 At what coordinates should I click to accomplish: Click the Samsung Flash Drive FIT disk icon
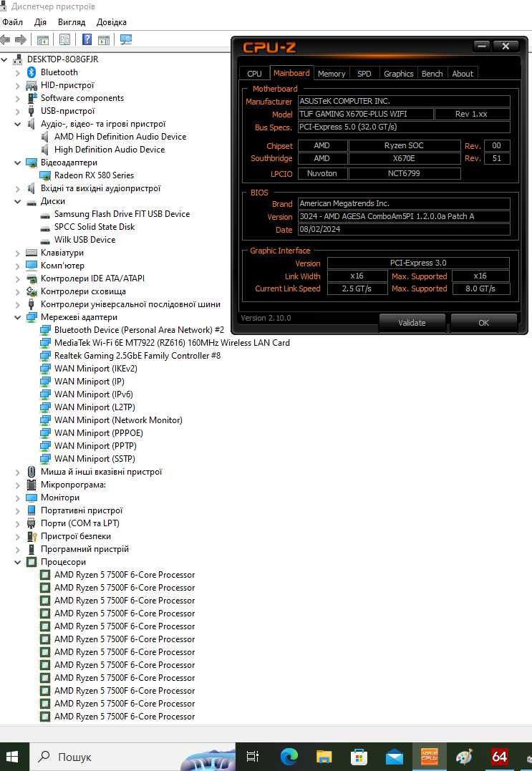45,214
